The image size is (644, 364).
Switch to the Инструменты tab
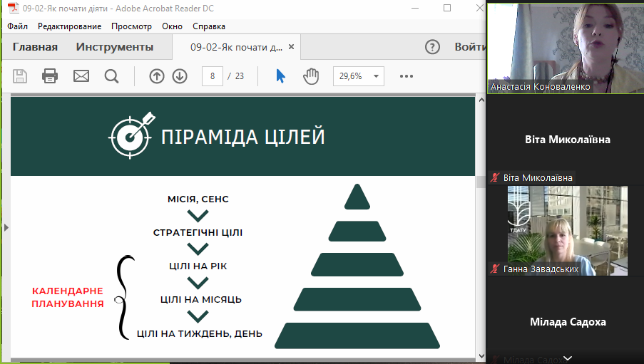pos(115,48)
